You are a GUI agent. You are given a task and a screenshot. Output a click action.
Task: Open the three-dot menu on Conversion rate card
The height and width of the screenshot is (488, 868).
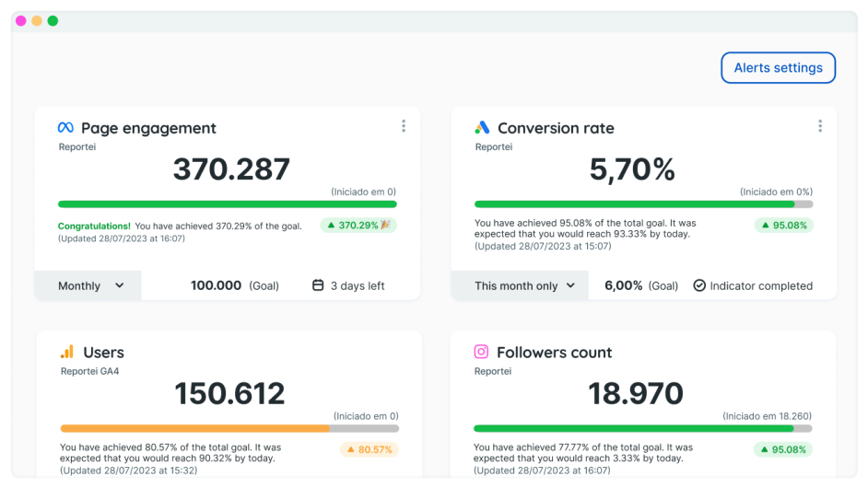(x=820, y=126)
